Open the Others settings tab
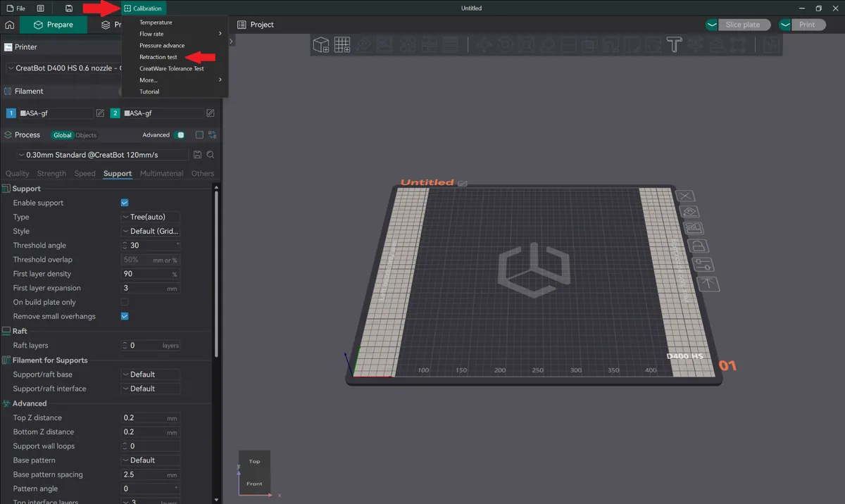 tap(202, 173)
